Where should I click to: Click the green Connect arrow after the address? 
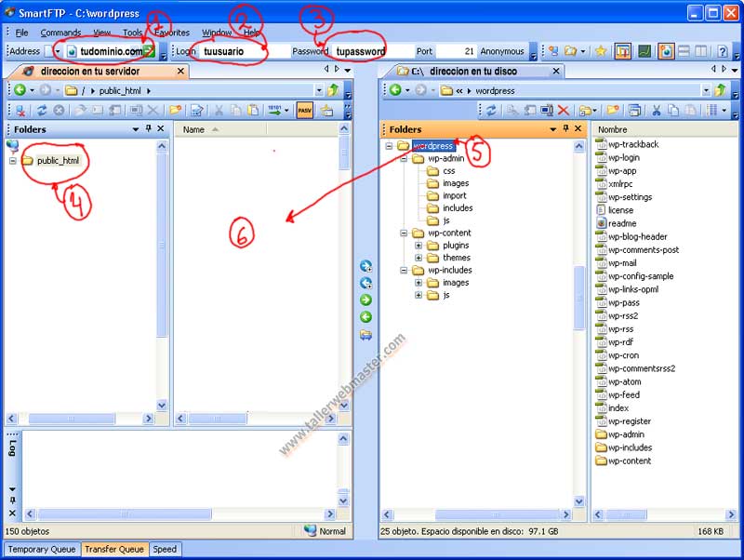coord(149,51)
